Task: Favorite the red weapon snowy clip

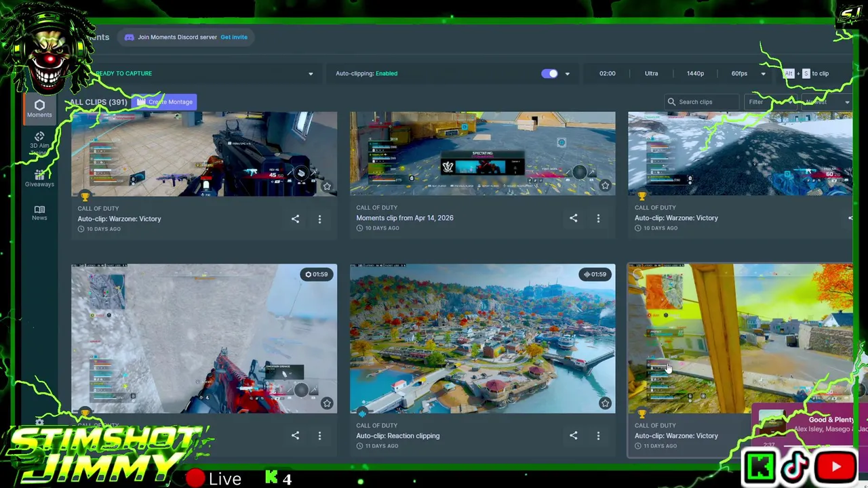Action: pos(327,403)
